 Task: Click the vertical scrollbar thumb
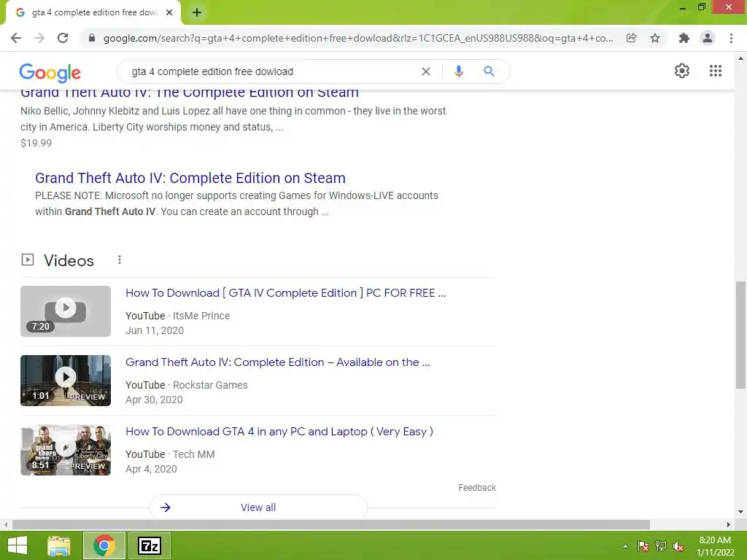[740, 335]
